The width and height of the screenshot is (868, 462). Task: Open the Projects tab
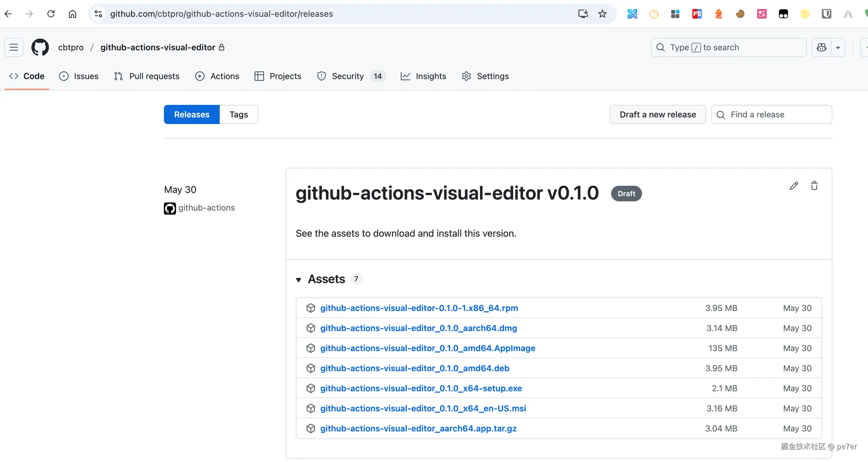coord(278,76)
